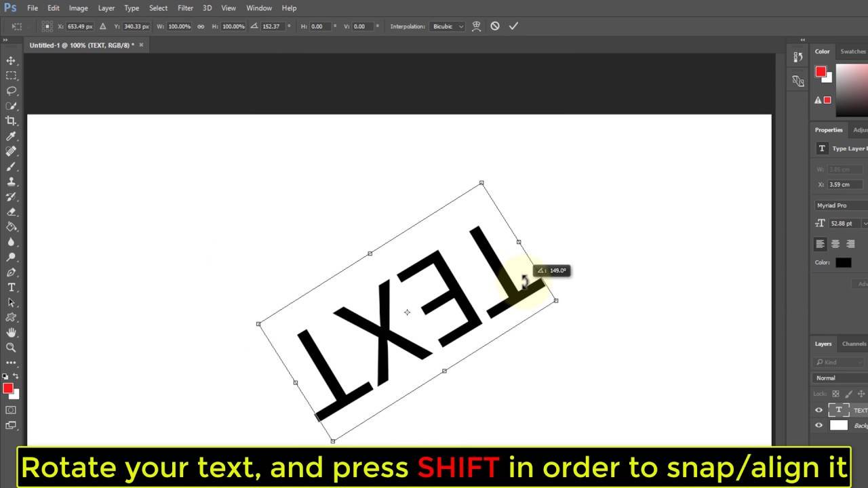Cancel the transform using the circle-slash icon
This screenshot has height=488, width=868.
coord(495,26)
